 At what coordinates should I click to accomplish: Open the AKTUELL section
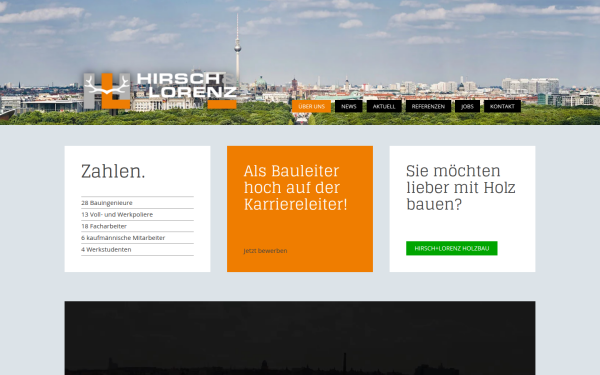pyautogui.click(x=384, y=106)
